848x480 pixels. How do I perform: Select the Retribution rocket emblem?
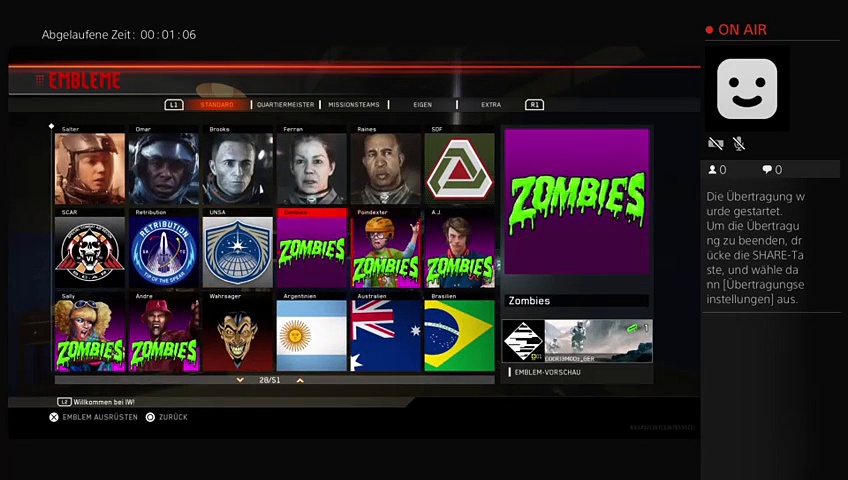coord(164,252)
